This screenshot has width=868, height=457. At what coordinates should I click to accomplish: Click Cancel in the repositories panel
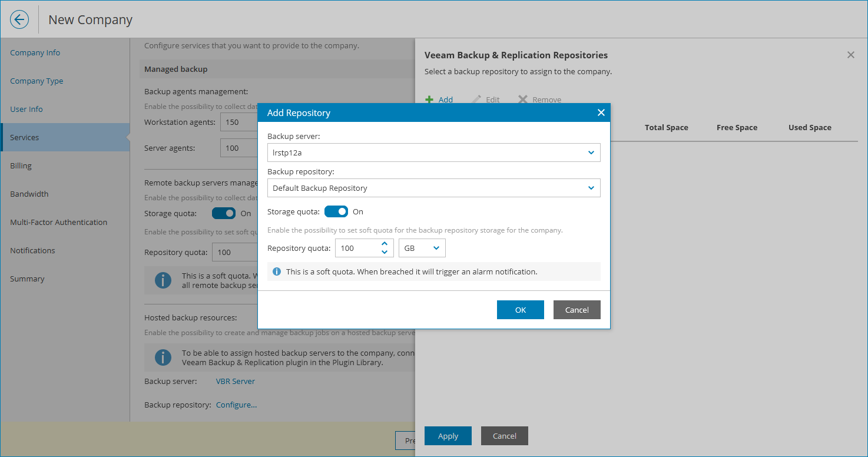click(x=505, y=436)
